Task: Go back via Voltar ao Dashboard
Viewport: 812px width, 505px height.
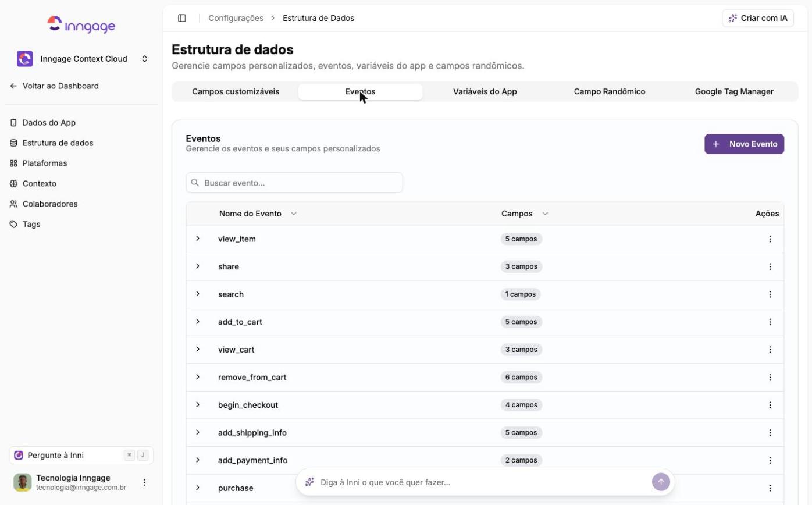Action: tap(55, 86)
